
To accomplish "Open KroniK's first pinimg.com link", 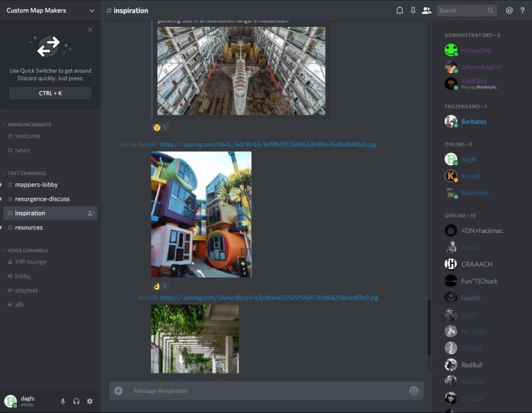I will [x=268, y=145].
